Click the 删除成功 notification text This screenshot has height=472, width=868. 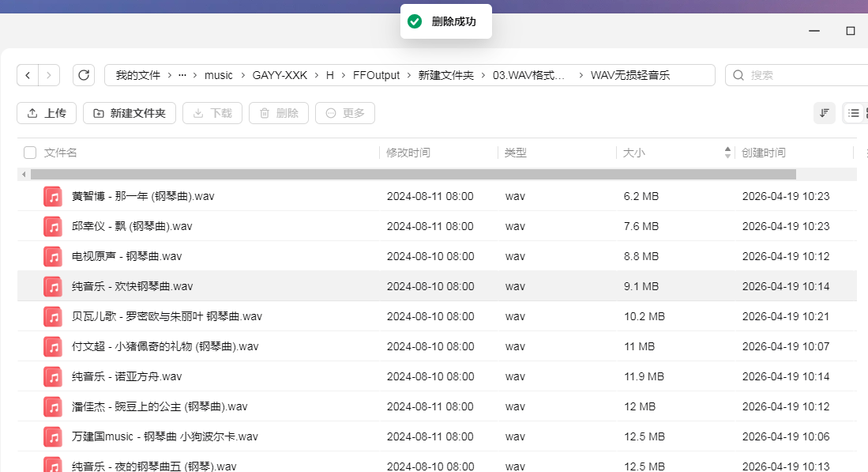point(454,21)
